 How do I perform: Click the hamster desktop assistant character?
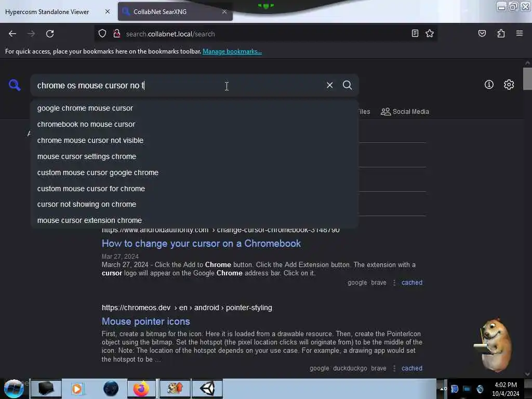point(494,345)
